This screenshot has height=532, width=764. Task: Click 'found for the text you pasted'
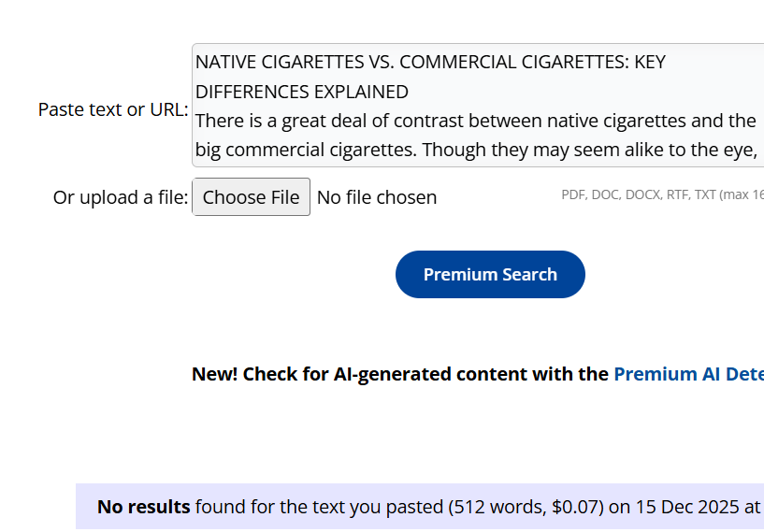(318, 508)
